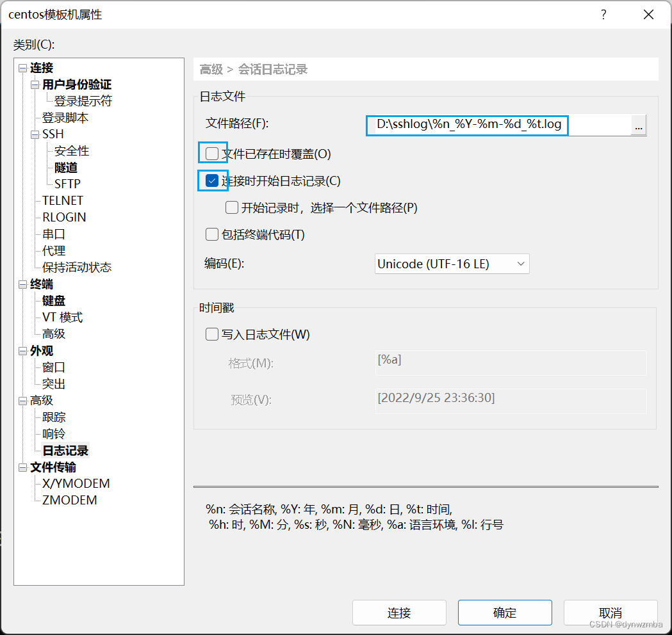Select VT 模式 in category tree
672x635 pixels.
click(x=62, y=317)
